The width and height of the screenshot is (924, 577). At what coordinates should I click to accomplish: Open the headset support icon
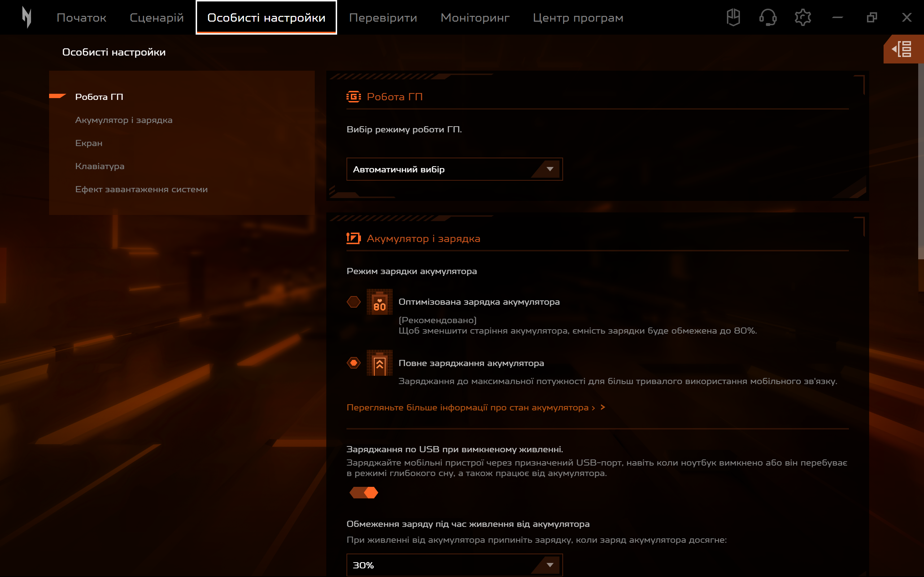768,17
